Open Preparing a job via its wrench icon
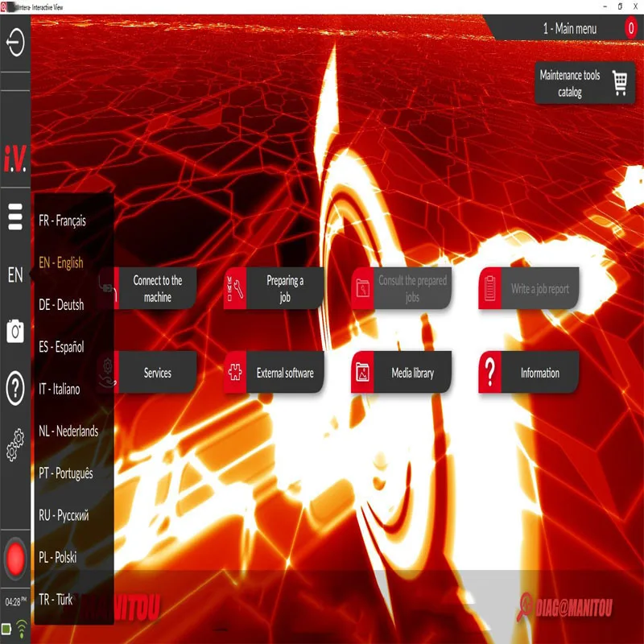The image size is (644, 644). tap(236, 288)
